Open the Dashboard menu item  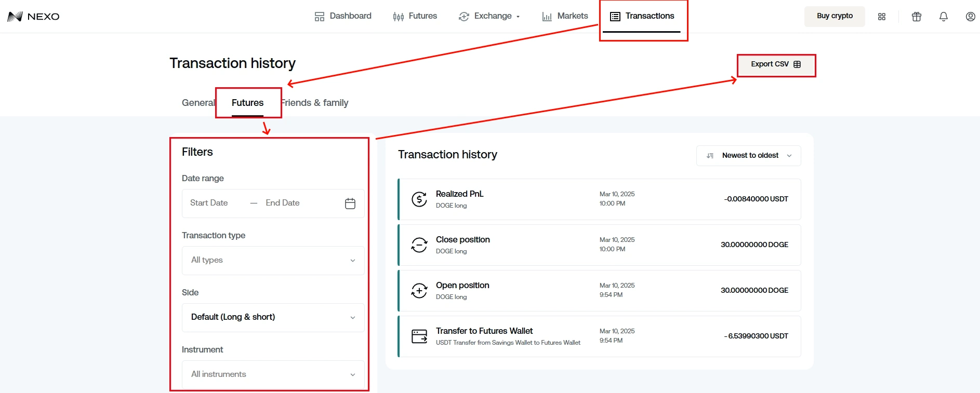(x=343, y=16)
